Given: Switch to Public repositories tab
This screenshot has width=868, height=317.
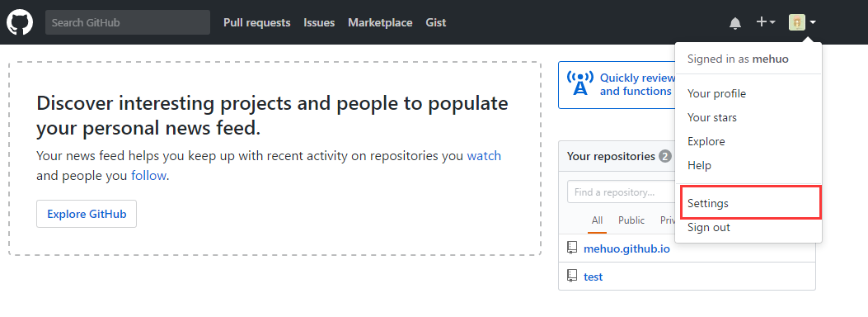Looking at the screenshot, I should (x=631, y=220).
